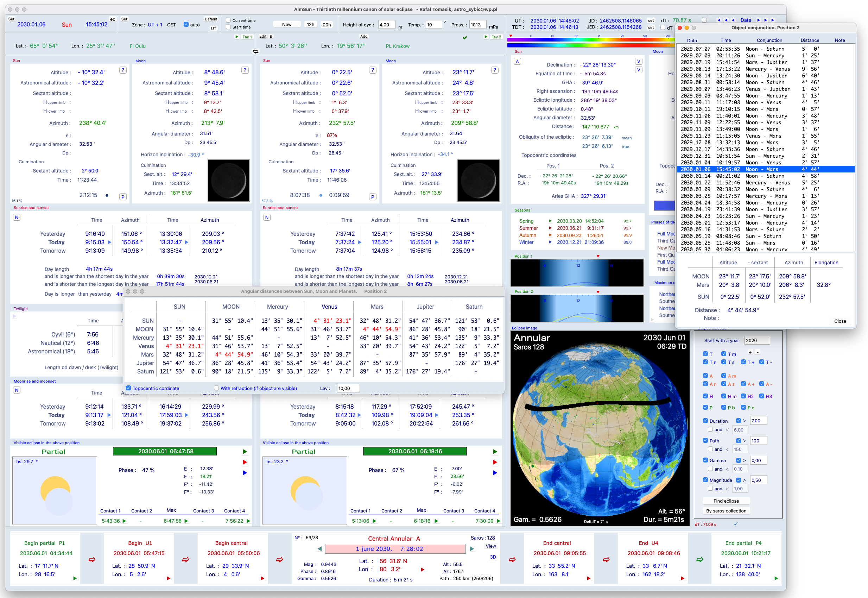Enable the Start time checkbox
This screenshot has width=868, height=598.
click(228, 27)
